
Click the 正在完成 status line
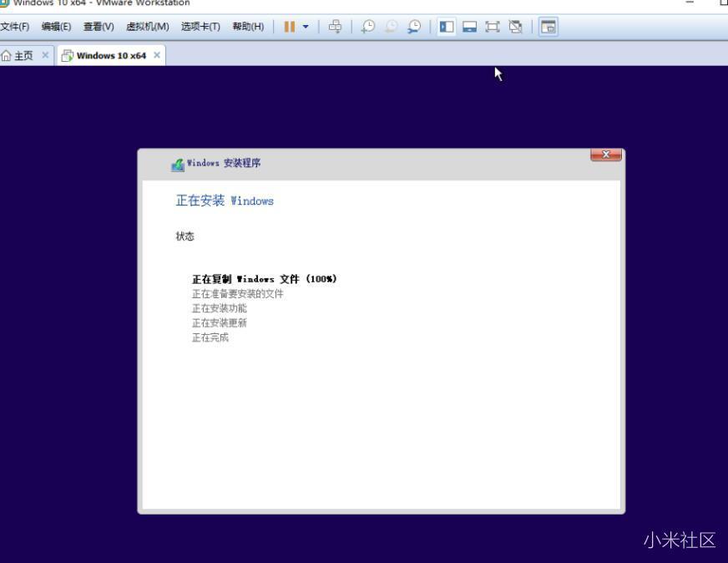pos(210,337)
